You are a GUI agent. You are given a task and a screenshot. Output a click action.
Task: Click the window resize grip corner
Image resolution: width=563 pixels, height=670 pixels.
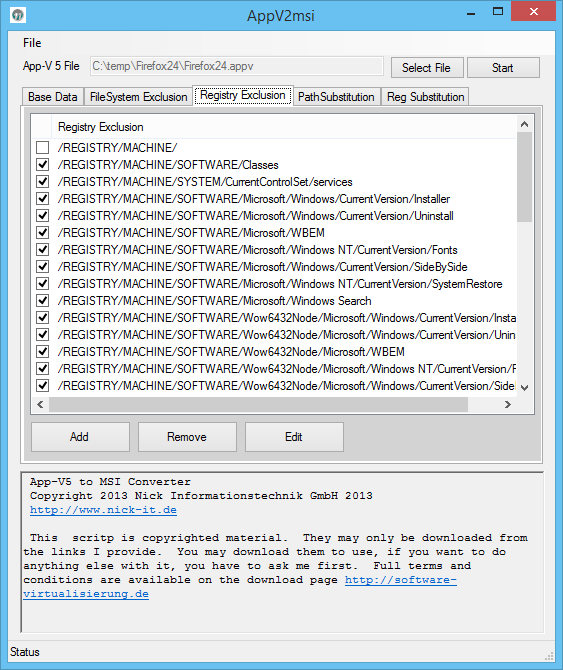[x=549, y=656]
